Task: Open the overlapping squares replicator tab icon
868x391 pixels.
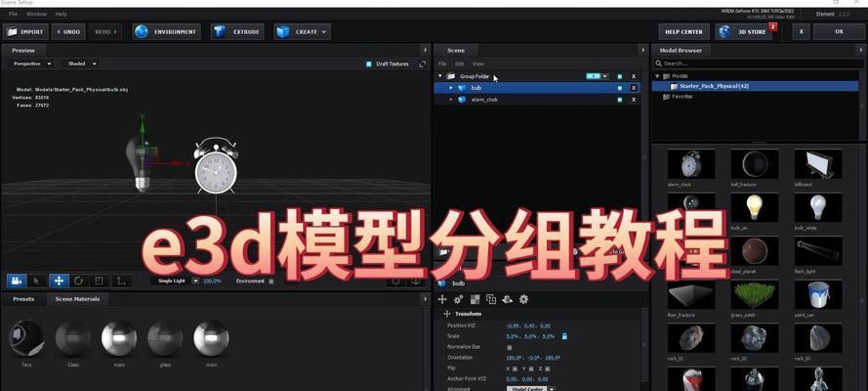Action: (x=491, y=300)
